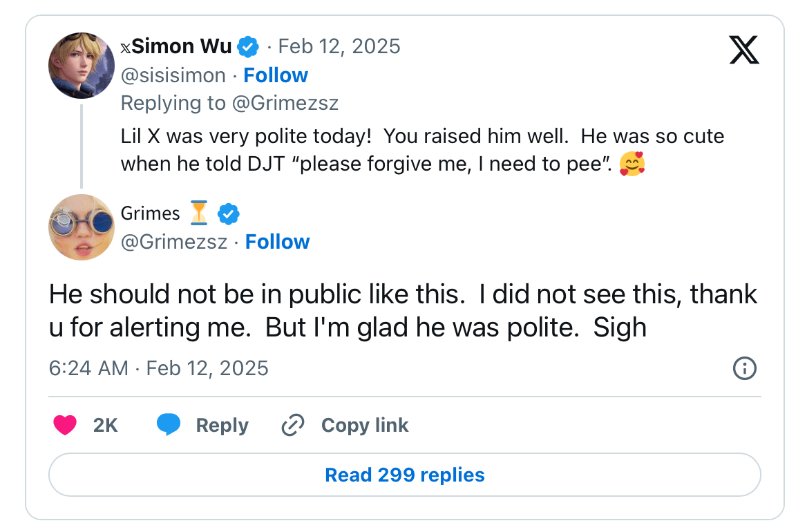Follow the @Grimezsz account

pos(278,242)
